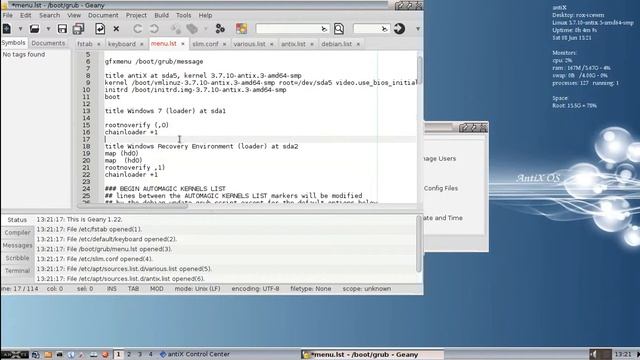
Task: Select antiX Control Center taskbar entry
Action: point(195,354)
